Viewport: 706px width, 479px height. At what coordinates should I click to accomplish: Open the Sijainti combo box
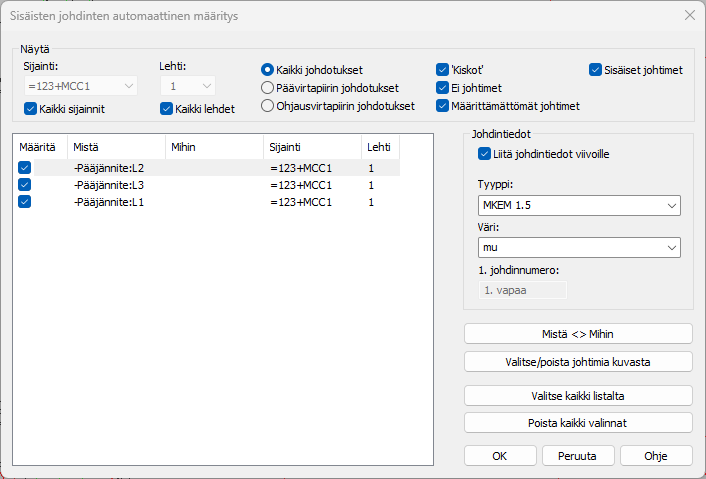(x=80, y=86)
